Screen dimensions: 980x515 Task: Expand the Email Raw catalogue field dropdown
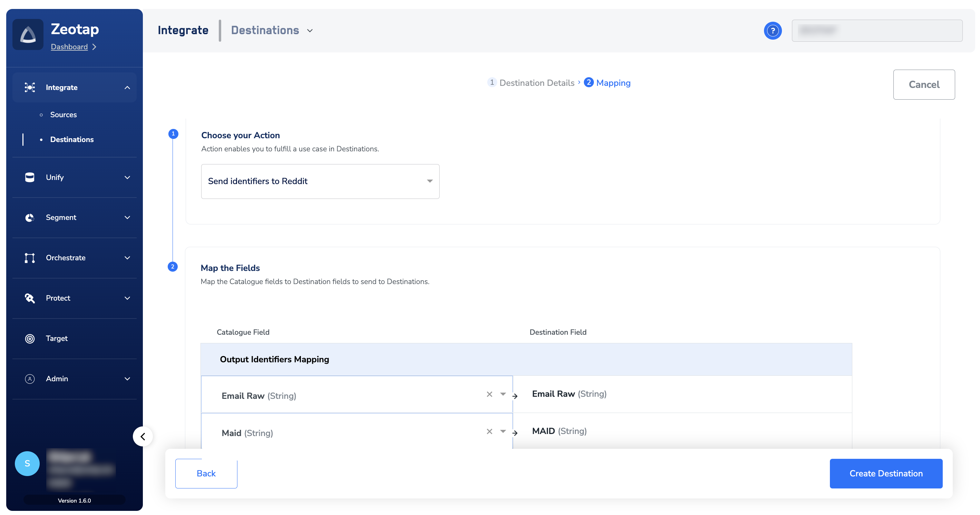click(x=503, y=394)
